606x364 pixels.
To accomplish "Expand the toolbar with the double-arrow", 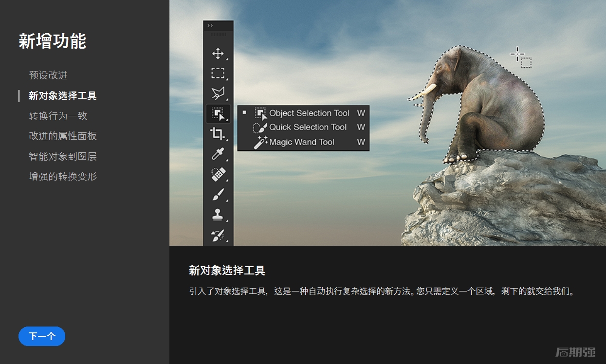I will coord(210,25).
